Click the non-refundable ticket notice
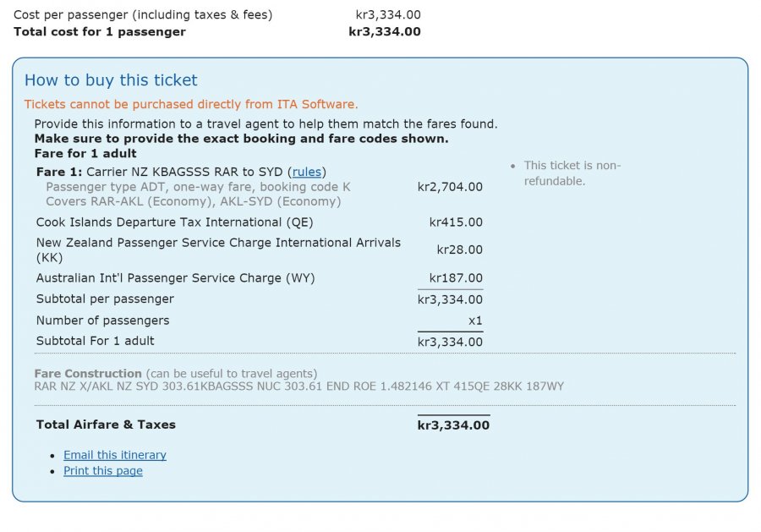This screenshot has width=761, height=532. click(x=572, y=173)
